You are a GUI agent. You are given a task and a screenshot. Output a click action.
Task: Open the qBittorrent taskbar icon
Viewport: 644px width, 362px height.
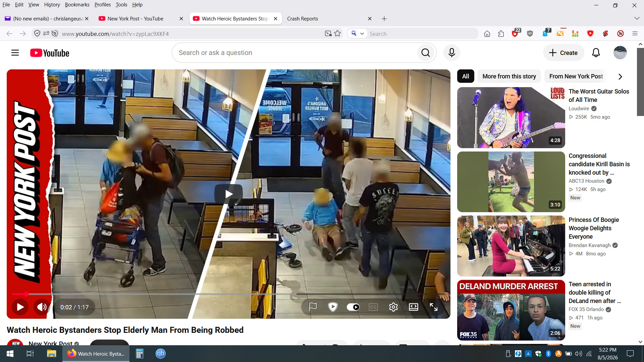(161, 354)
